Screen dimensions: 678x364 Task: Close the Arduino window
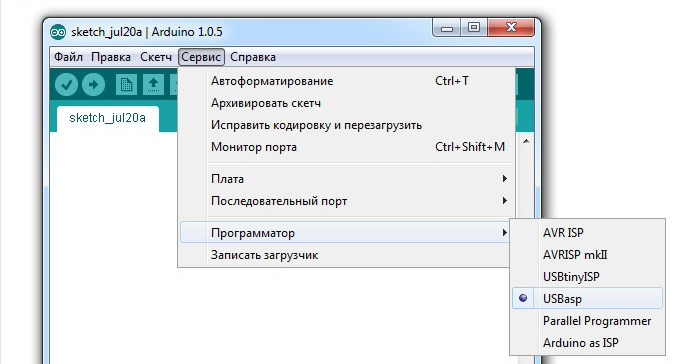[x=511, y=28]
